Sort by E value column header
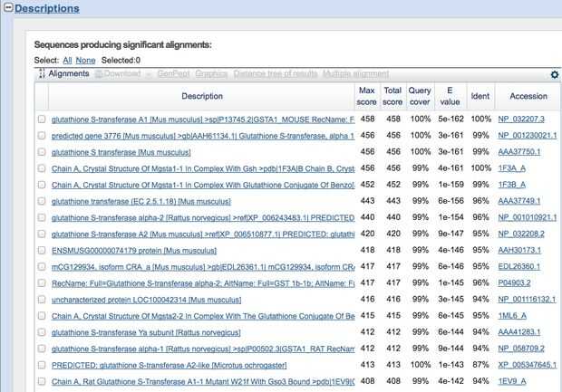Viewport: 562px width, 392px height. coord(450,96)
